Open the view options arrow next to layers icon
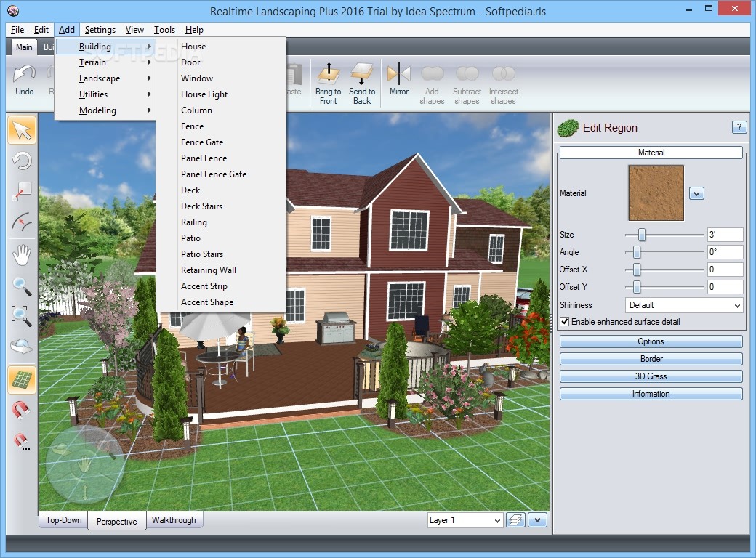 [538, 520]
